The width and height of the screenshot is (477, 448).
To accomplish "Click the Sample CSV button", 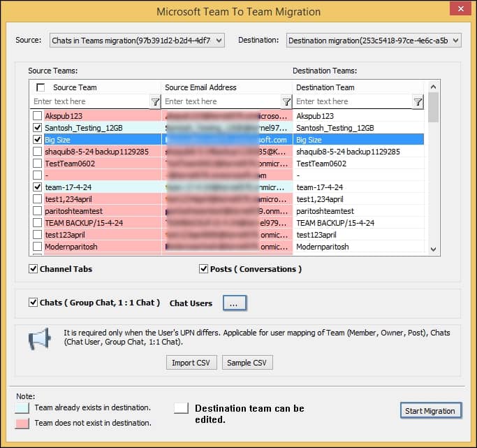I will [x=247, y=363].
